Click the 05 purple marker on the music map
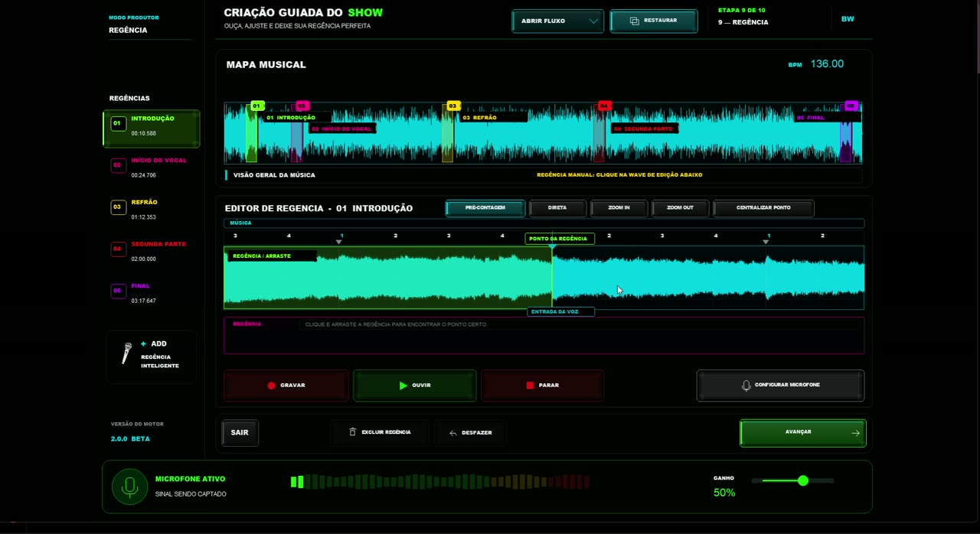Viewport: 980px width, 534px height. point(851,106)
